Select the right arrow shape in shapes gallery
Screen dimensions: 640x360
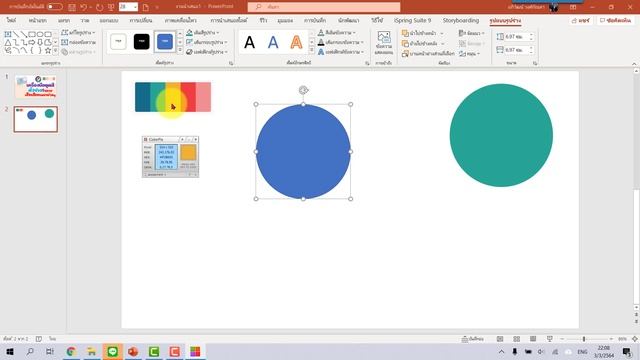point(32,42)
